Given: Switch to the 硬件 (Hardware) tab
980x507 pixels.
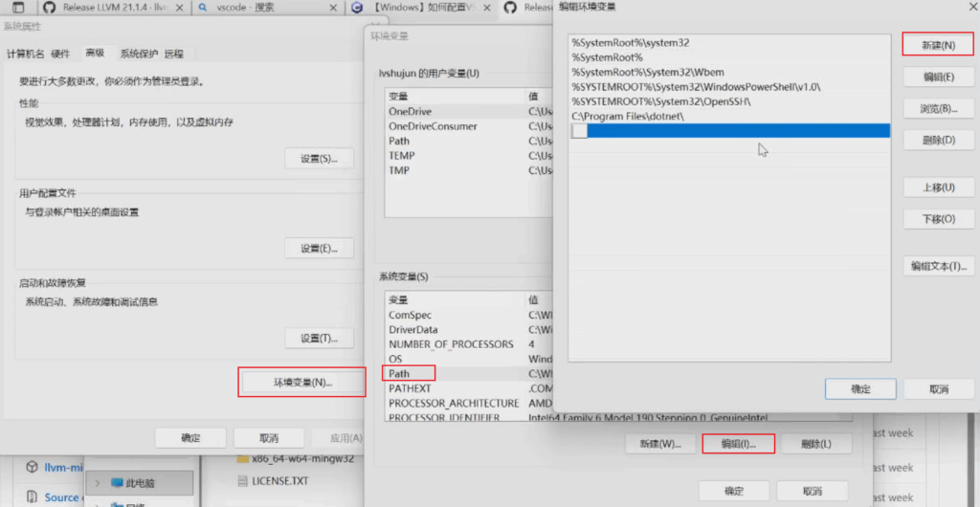Looking at the screenshot, I should tap(60, 54).
